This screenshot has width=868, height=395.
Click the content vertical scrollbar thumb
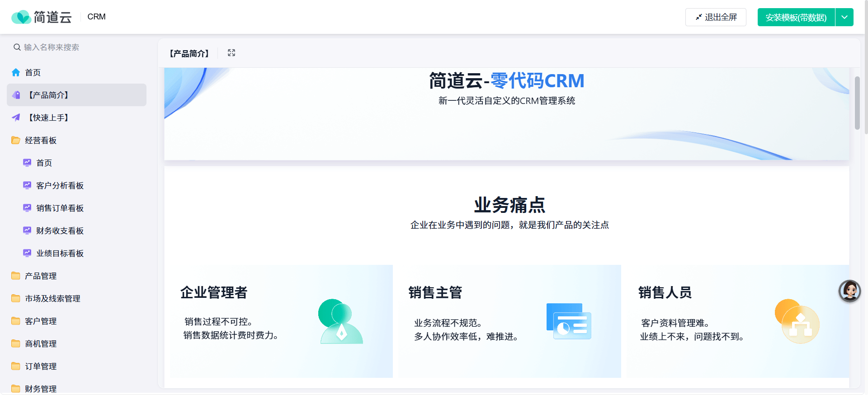[857, 103]
